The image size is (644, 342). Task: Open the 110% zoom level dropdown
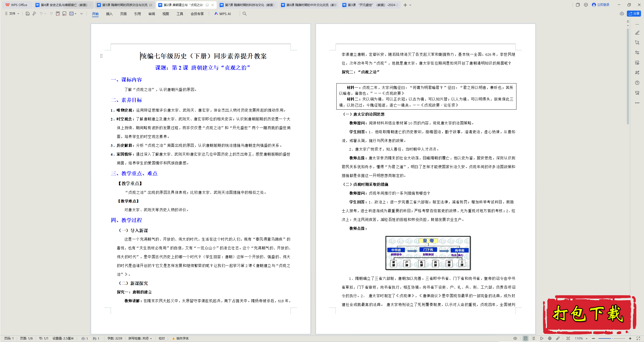581,338
